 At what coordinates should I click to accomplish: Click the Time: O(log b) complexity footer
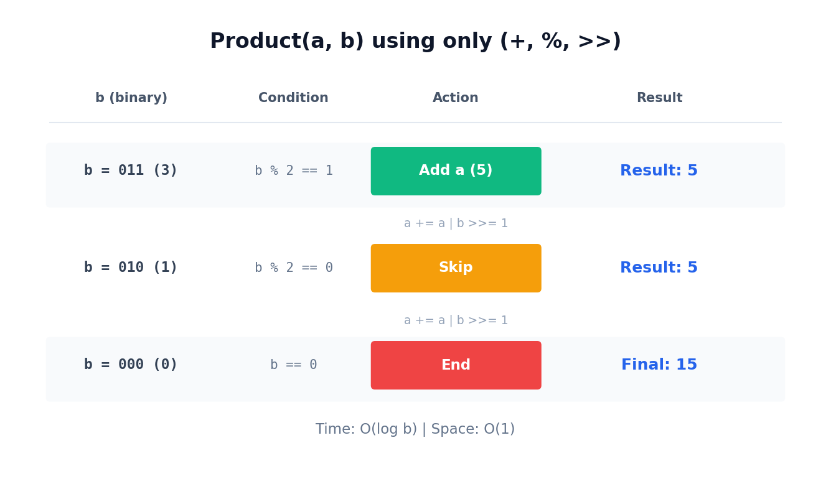tap(415, 429)
